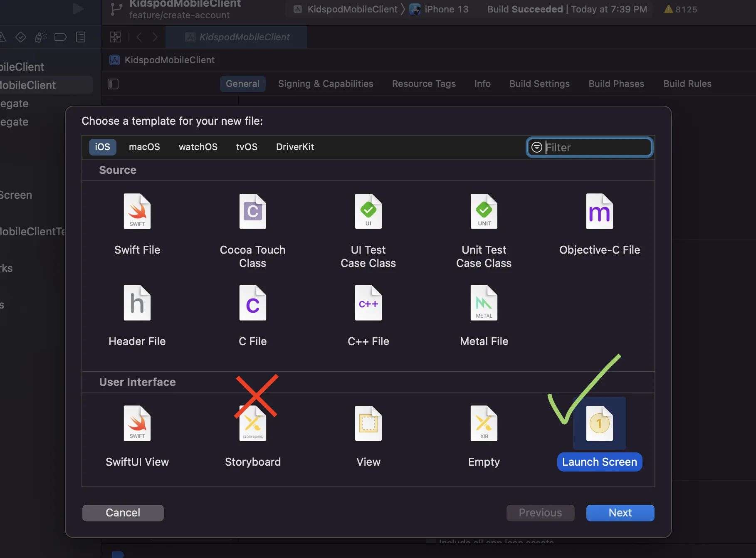
Task: Pick the C File template
Action: point(252,316)
